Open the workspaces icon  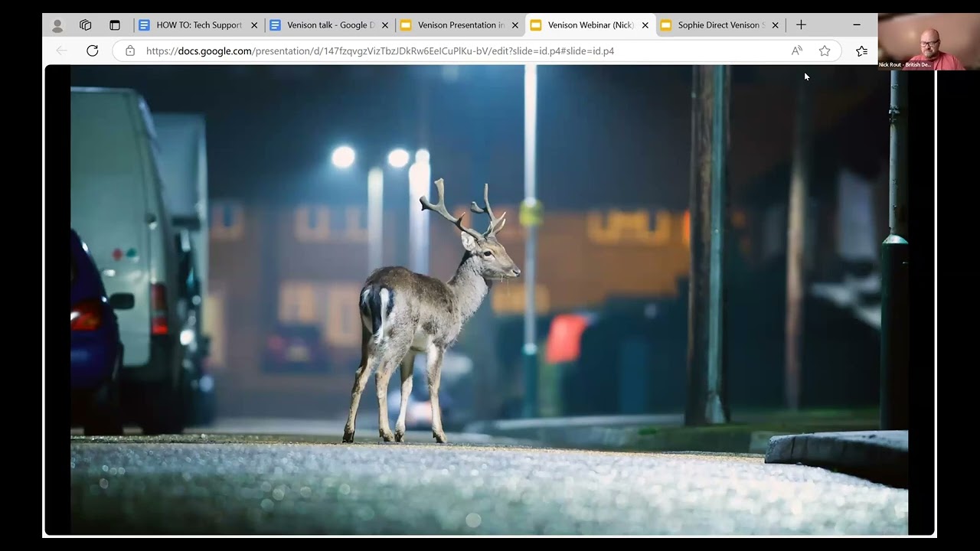point(86,25)
